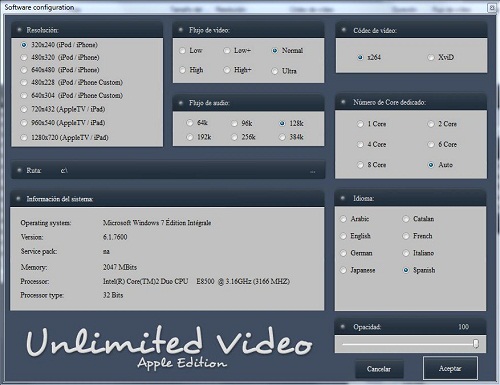This screenshot has width=500, height=385.
Task: Dedicate 1 Core to encoding
Action: point(360,124)
